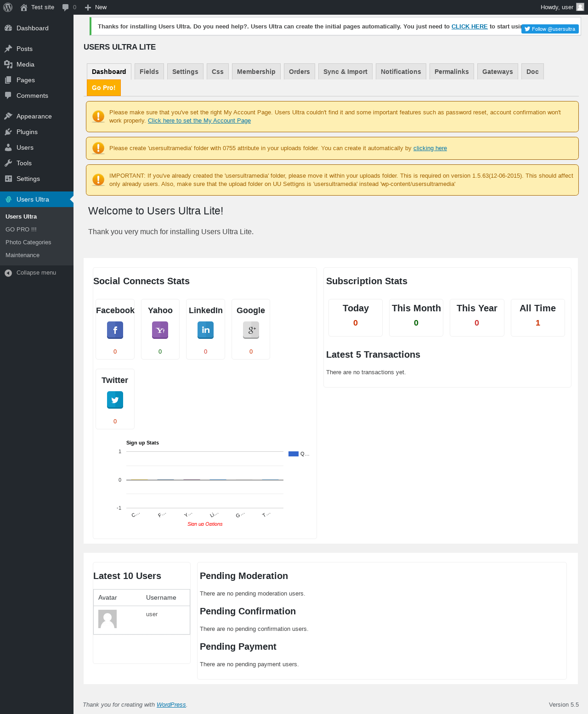This screenshot has width=588, height=714.
Task: Open the Sync & Import tab
Action: (x=345, y=72)
